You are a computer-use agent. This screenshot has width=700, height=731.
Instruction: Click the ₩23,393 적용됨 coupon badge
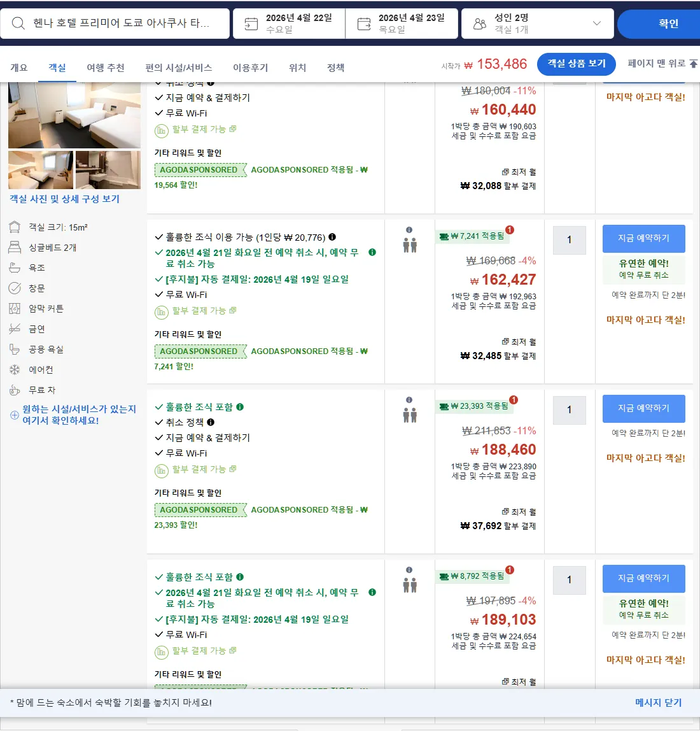pyautogui.click(x=474, y=406)
